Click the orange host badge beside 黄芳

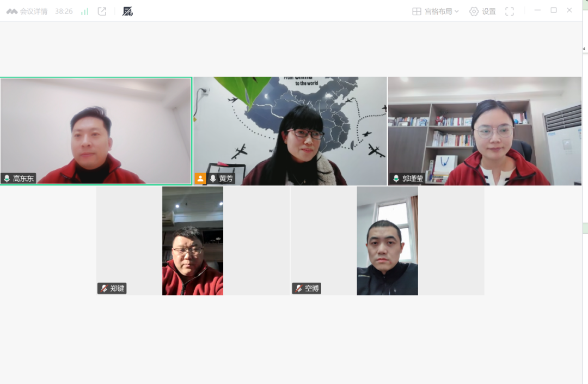pyautogui.click(x=200, y=179)
